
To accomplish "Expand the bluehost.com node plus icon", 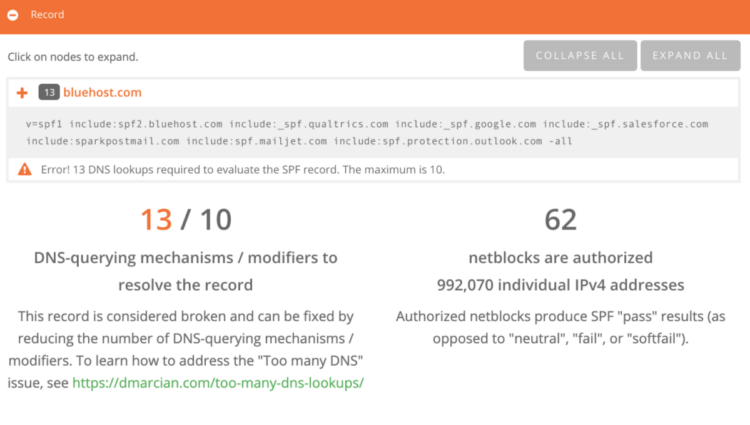I will coord(22,93).
